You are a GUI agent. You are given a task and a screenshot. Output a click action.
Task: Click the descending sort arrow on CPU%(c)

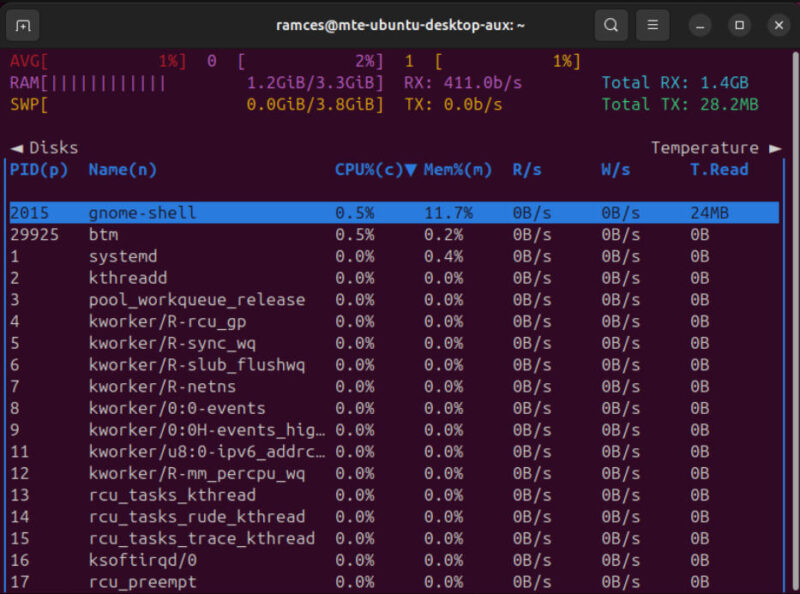pyautogui.click(x=412, y=169)
